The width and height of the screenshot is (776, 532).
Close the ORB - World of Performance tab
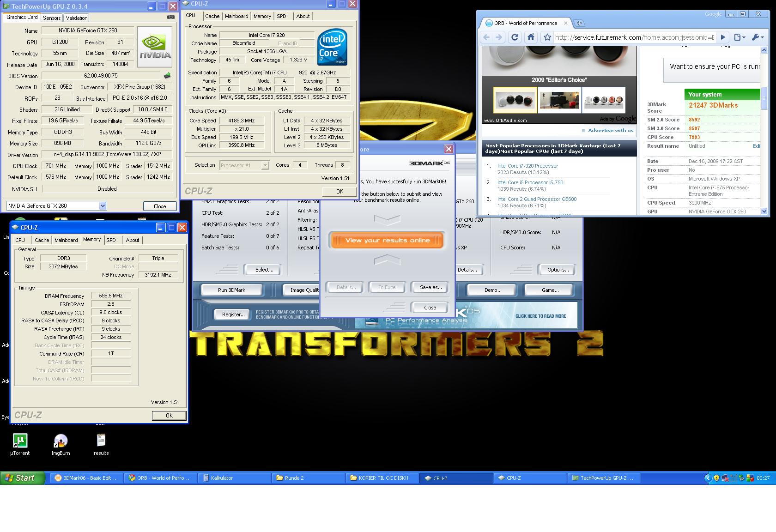(x=566, y=23)
